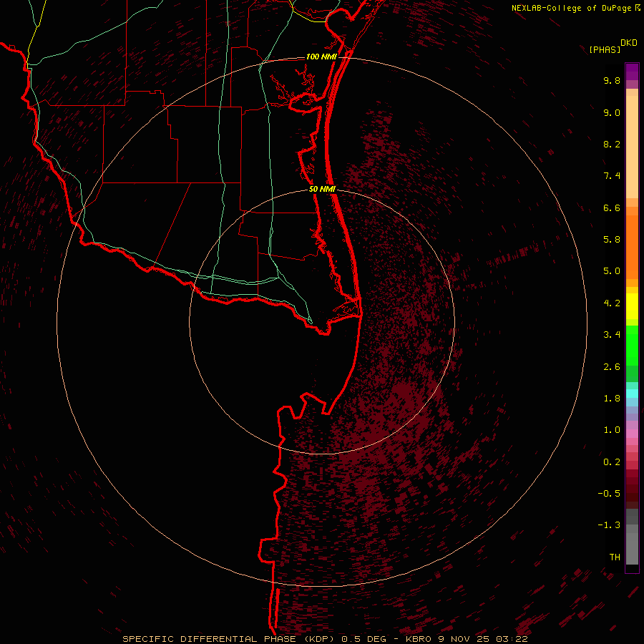Viewport: 644px width, 644px height.
Task: Click the 1.8 value on color scale
Action: (x=612, y=399)
